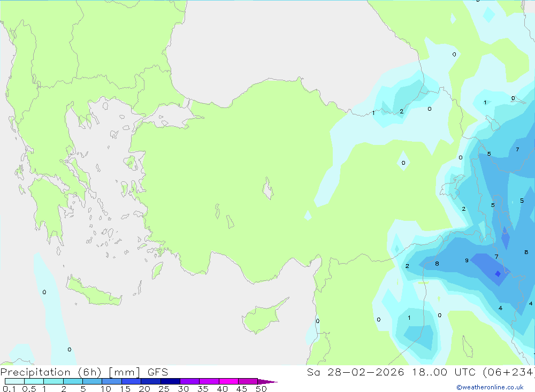Click the '9' precipitation value on the map
535x392 pixels.
point(467,260)
